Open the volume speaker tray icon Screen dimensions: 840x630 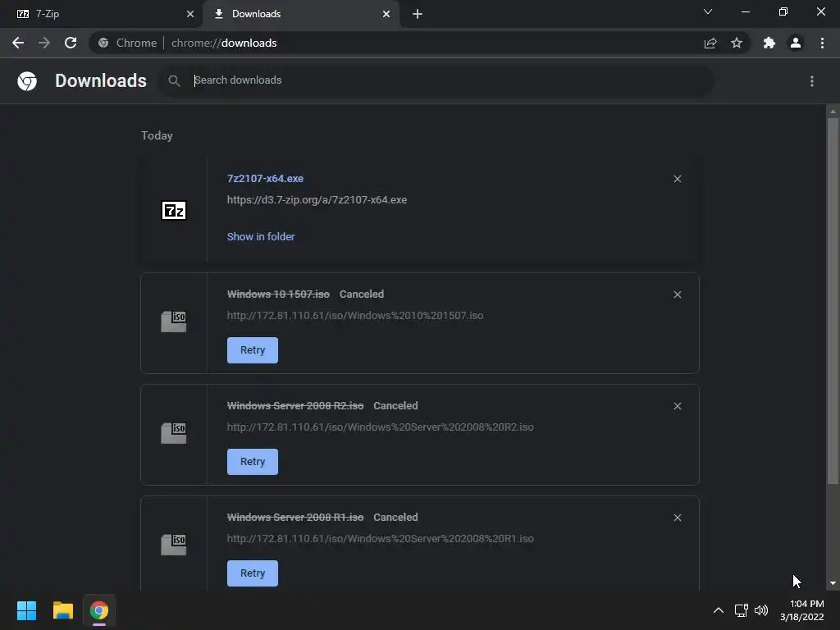[x=760, y=610]
